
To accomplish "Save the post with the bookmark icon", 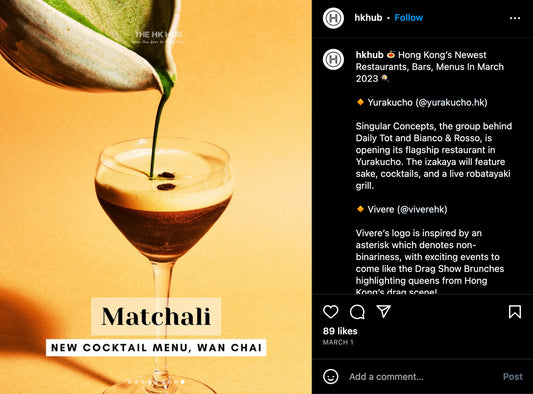I will tap(515, 311).
